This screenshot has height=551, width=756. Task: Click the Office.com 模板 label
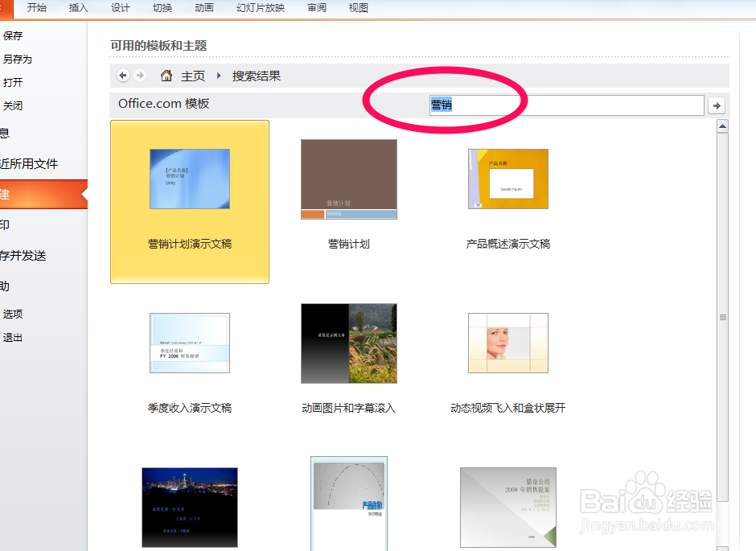163,104
